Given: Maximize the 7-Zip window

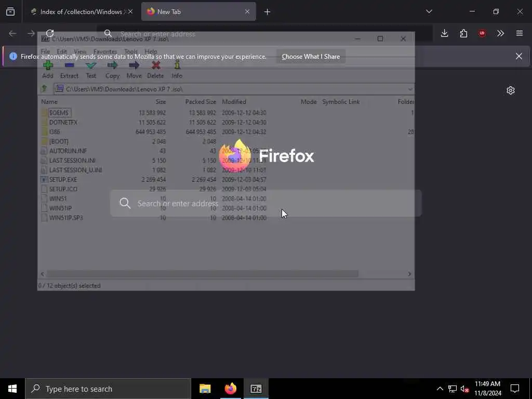Looking at the screenshot, I should click(380, 38).
